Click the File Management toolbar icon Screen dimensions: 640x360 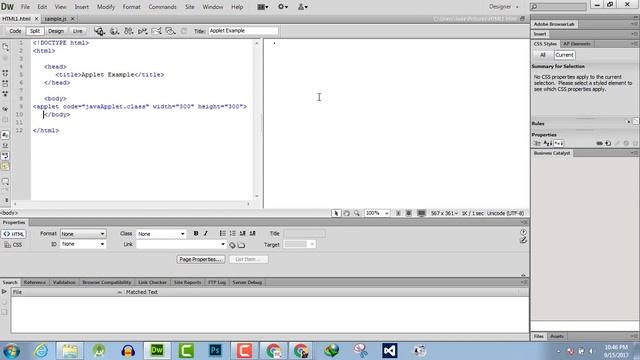129,31
